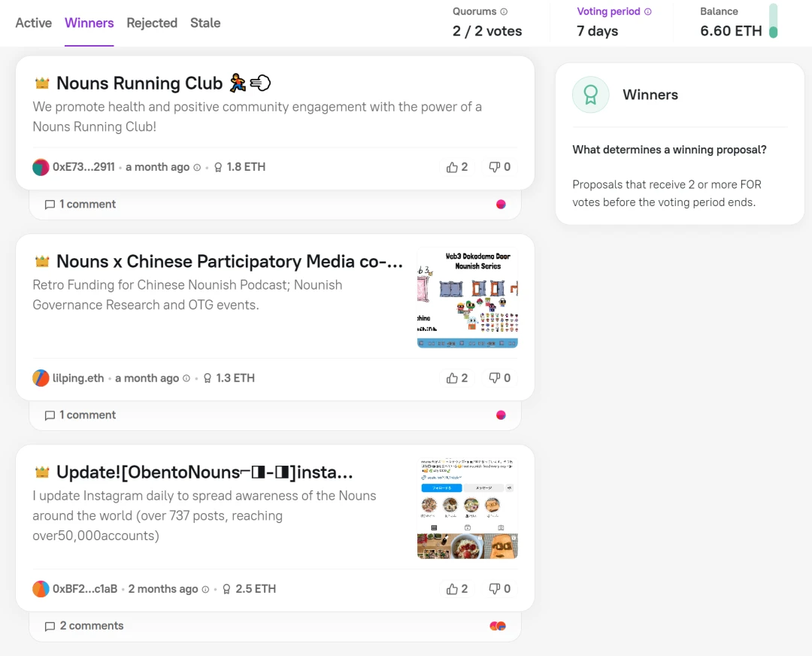Upvote the ObentoNouns Instagram update proposal
Image resolution: width=812 pixels, height=656 pixels.
(456, 589)
